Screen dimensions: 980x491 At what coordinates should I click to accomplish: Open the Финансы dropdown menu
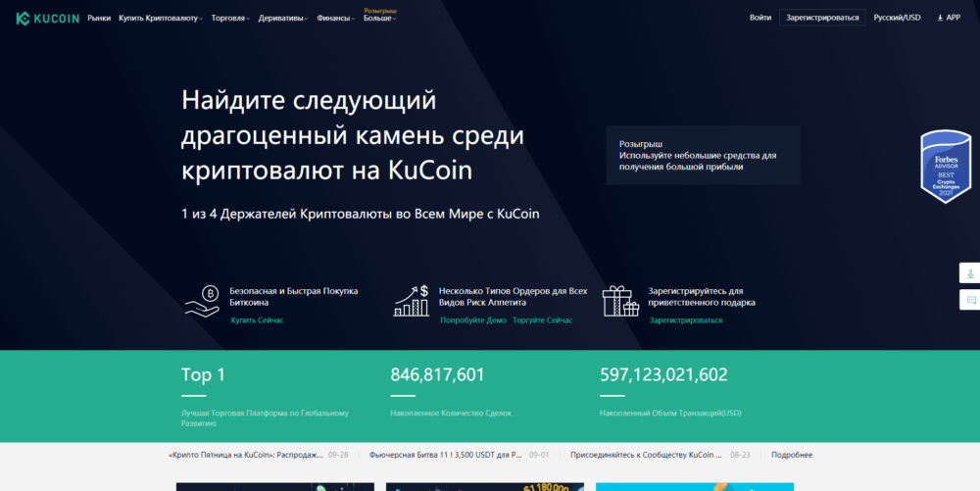point(335,19)
